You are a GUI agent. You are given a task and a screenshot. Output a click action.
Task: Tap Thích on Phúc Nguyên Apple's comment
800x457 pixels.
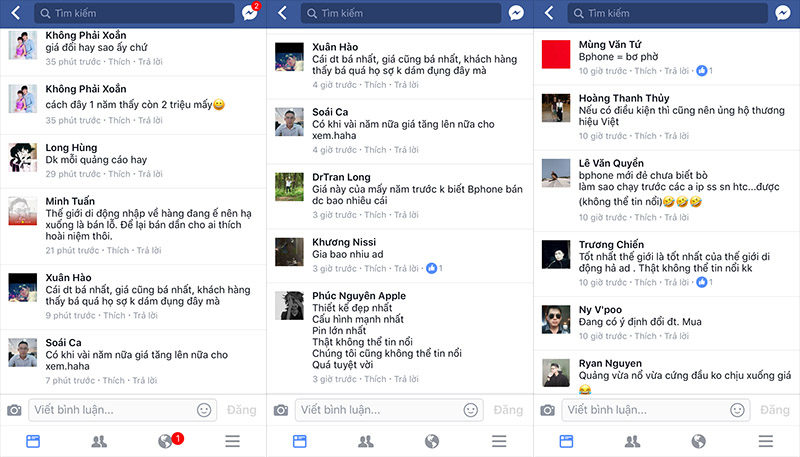pos(375,379)
